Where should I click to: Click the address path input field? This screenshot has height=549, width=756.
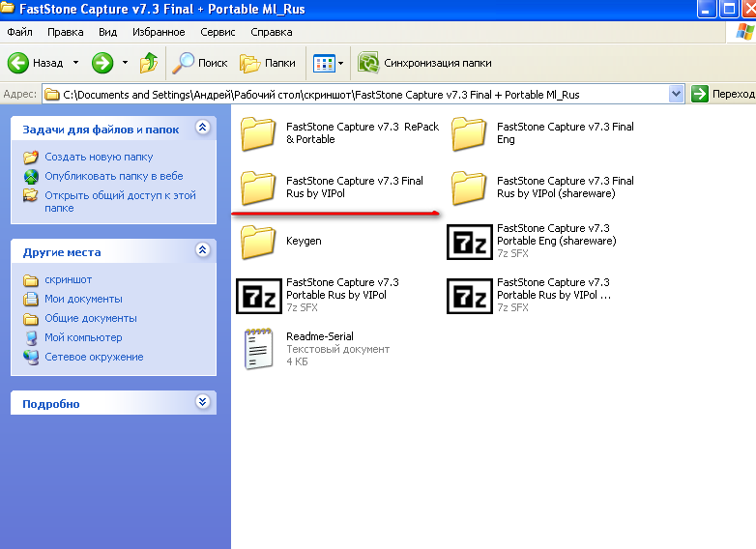356,94
